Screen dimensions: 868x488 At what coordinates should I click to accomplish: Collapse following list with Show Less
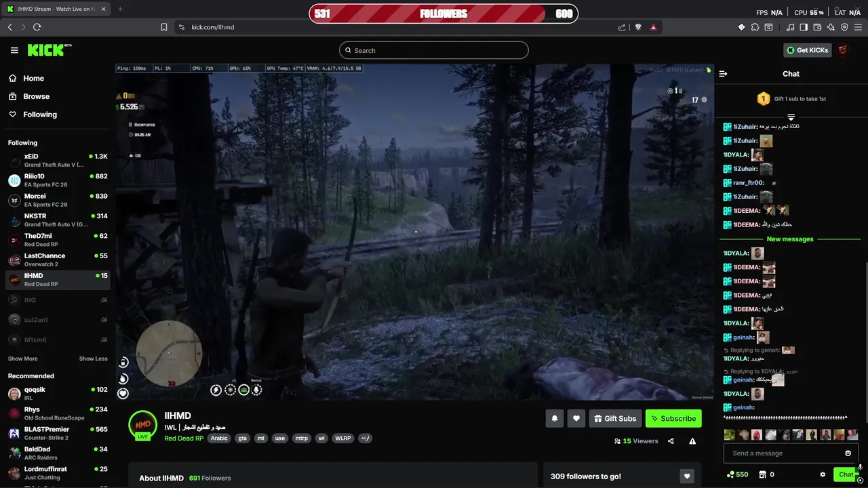point(93,359)
